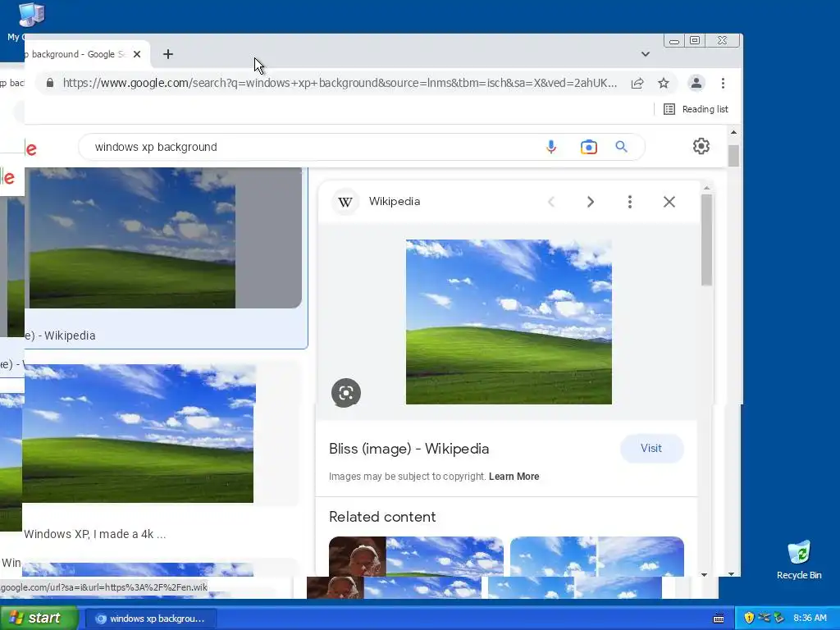The width and height of the screenshot is (840, 630).
Task: Click the address bar lock icon
Action: 50,83
